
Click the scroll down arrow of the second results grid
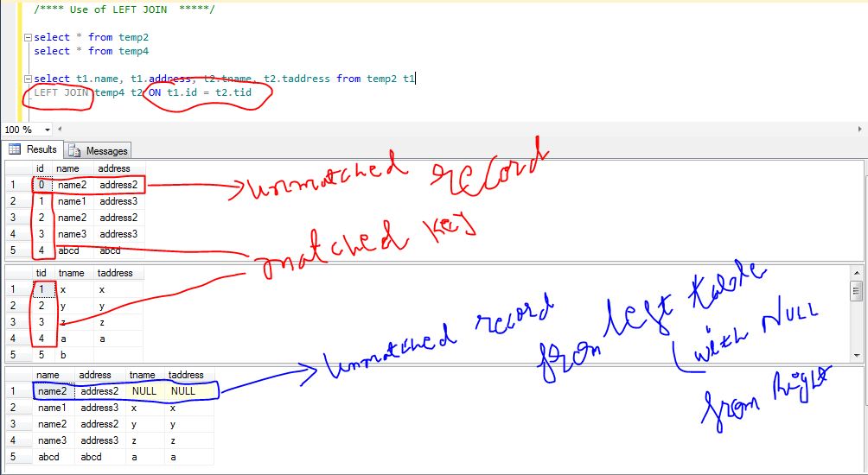[x=856, y=355]
